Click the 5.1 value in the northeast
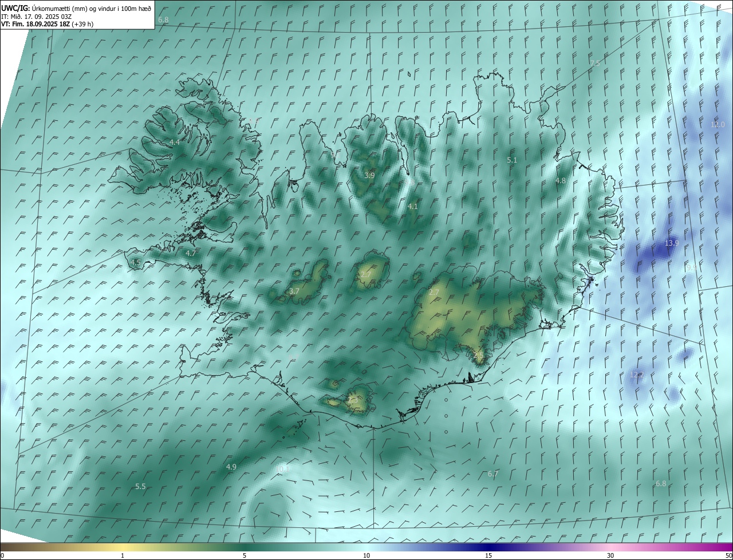The width and height of the screenshot is (733, 560). pyautogui.click(x=513, y=160)
